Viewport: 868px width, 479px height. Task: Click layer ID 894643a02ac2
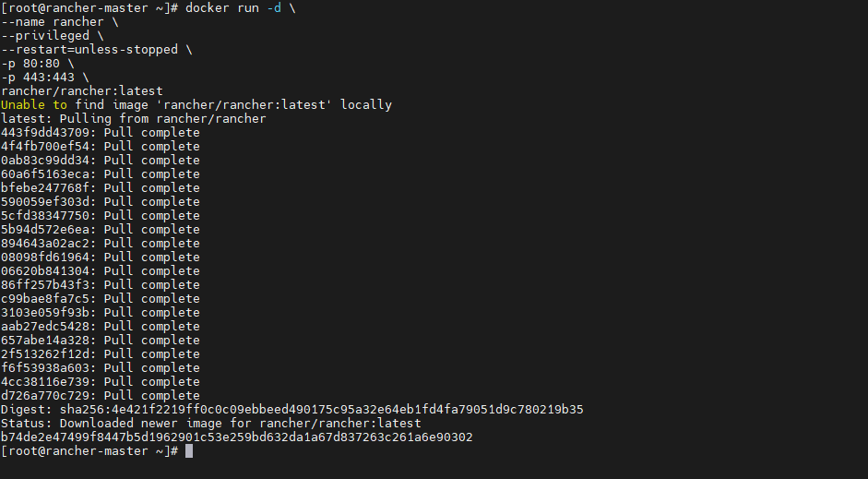pos(48,244)
